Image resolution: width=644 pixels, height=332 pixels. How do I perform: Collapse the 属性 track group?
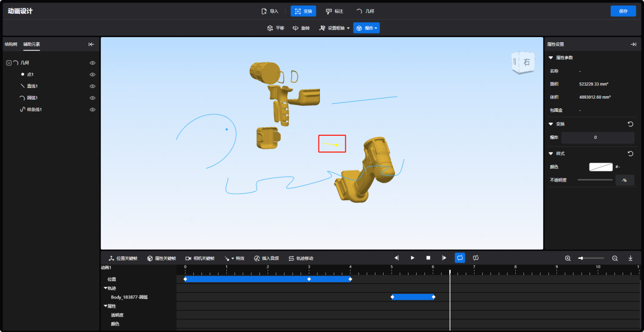[x=105, y=306]
